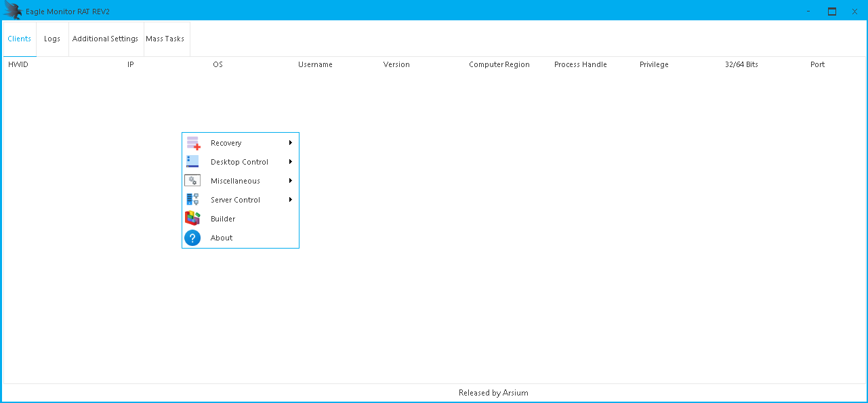Sort by the HWID column header
The width and height of the screenshot is (868, 403).
(18, 65)
